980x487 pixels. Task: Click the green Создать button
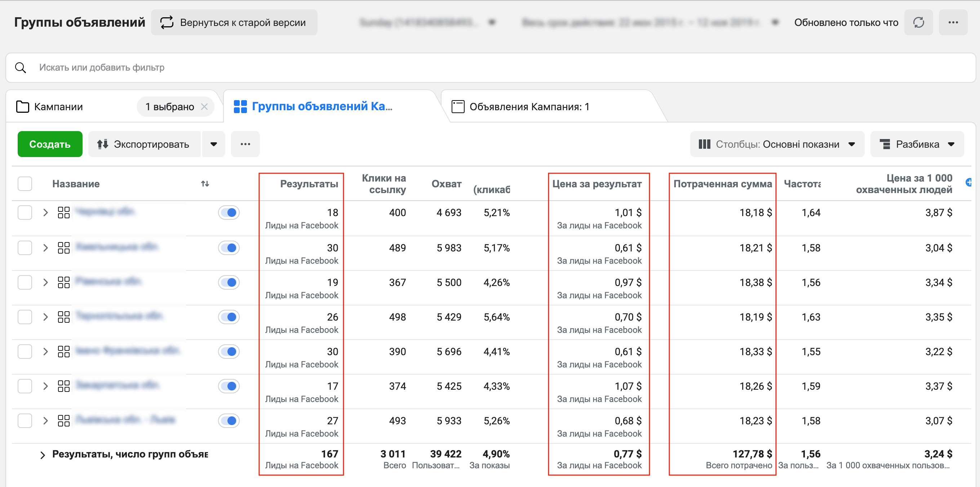(x=50, y=144)
